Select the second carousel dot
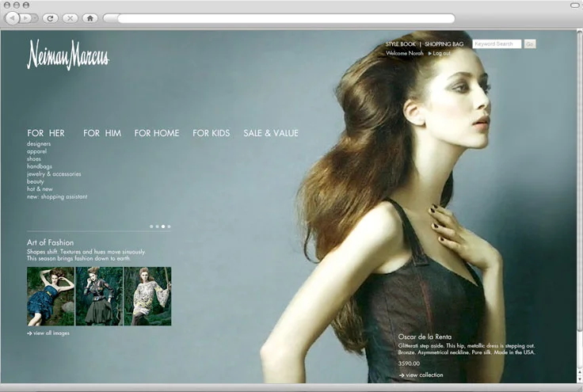Image resolution: width=583 pixels, height=392 pixels. coord(158,226)
